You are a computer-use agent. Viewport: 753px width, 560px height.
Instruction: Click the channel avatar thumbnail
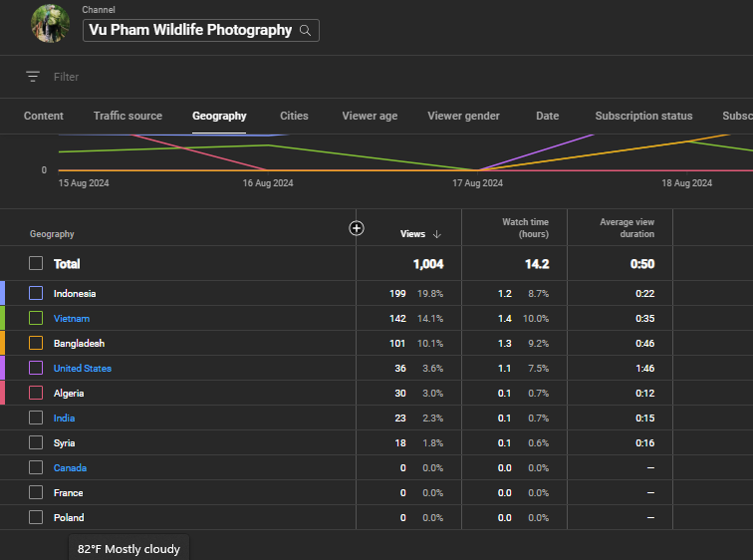point(50,24)
